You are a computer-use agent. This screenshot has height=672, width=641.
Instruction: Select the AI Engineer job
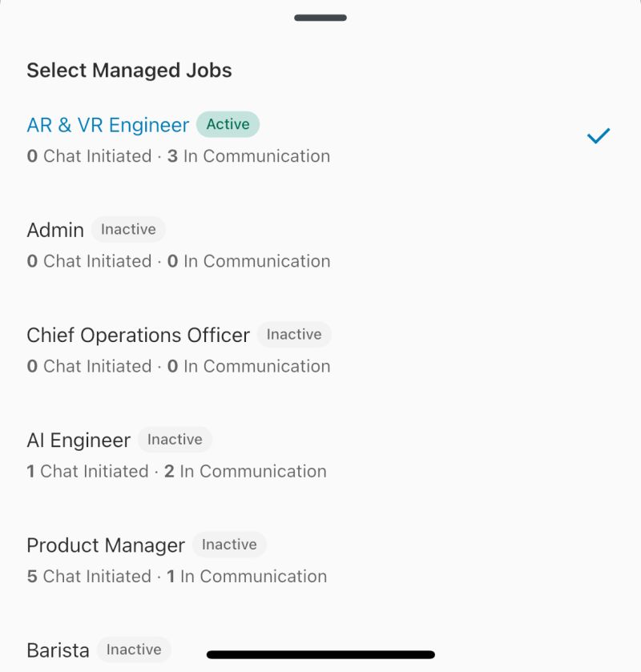coord(79,441)
